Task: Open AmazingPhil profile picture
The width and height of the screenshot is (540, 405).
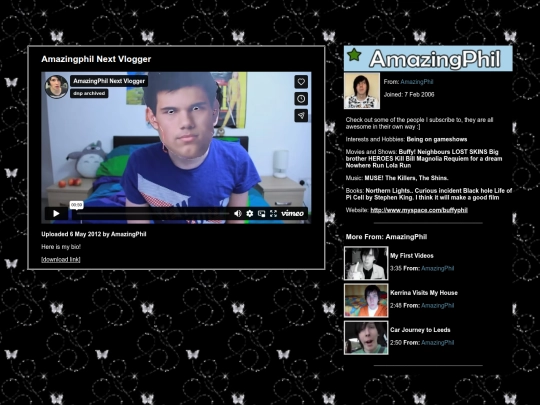Action: pos(362,91)
